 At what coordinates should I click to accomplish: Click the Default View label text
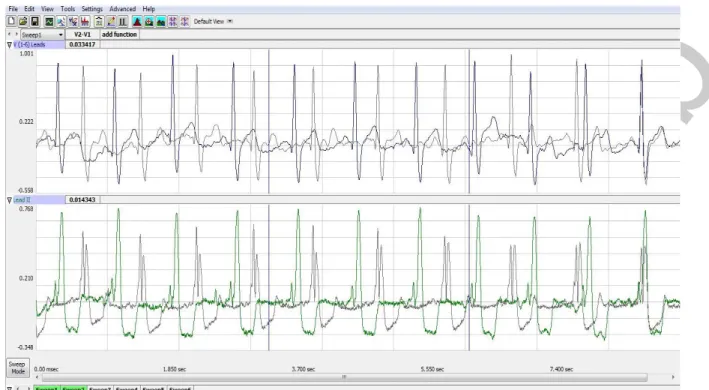208,21
